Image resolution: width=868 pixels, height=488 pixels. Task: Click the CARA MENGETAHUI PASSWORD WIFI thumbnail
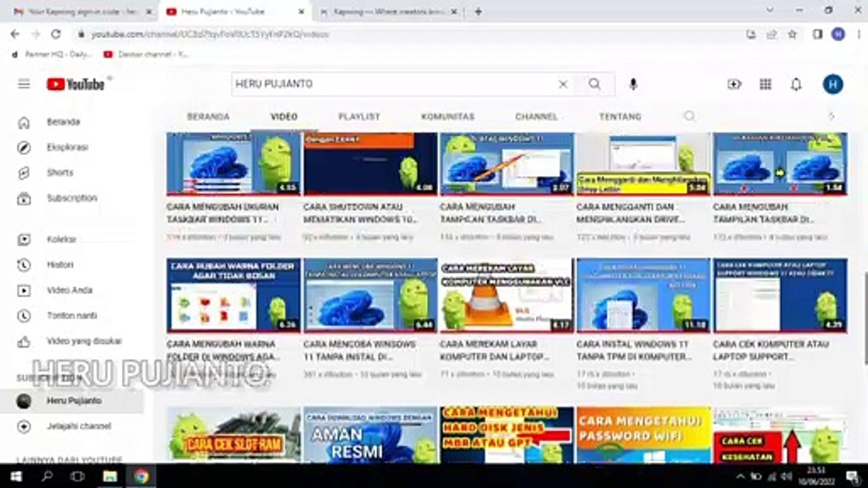(644, 435)
